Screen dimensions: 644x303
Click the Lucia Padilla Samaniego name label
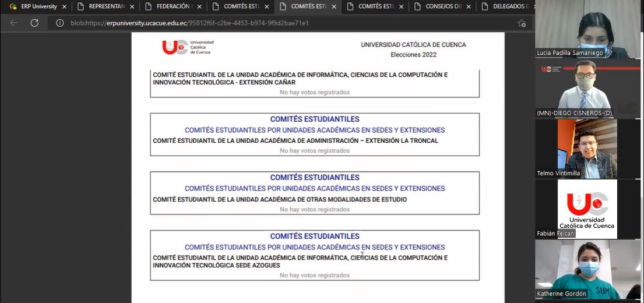[569, 53]
